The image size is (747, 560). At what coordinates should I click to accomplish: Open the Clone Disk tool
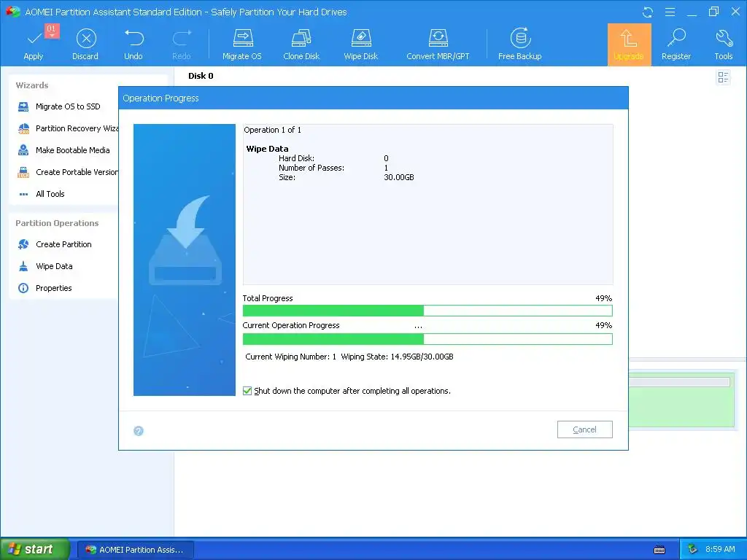click(x=301, y=44)
